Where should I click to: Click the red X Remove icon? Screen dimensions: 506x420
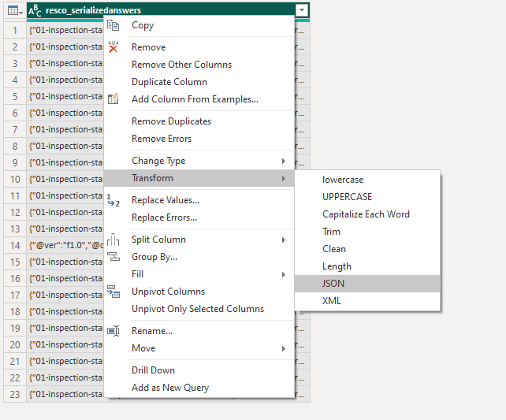tap(113, 46)
